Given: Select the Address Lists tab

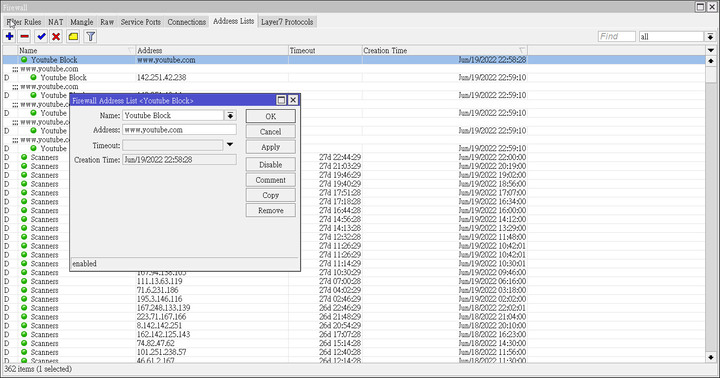Looking at the screenshot, I should [x=233, y=21].
